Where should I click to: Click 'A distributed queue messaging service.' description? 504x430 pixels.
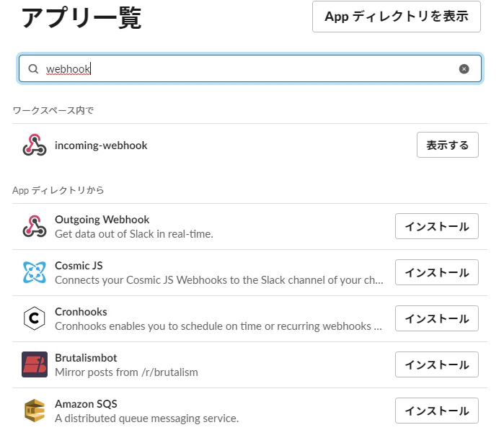click(146, 418)
